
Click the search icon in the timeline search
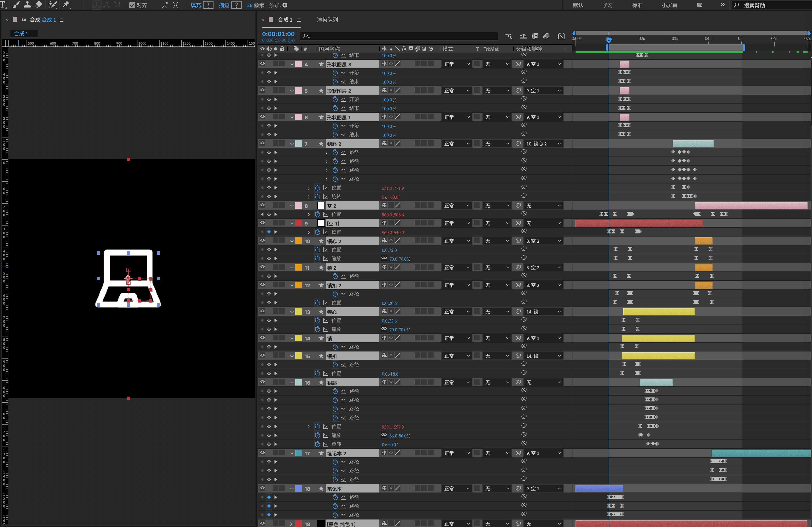point(306,36)
